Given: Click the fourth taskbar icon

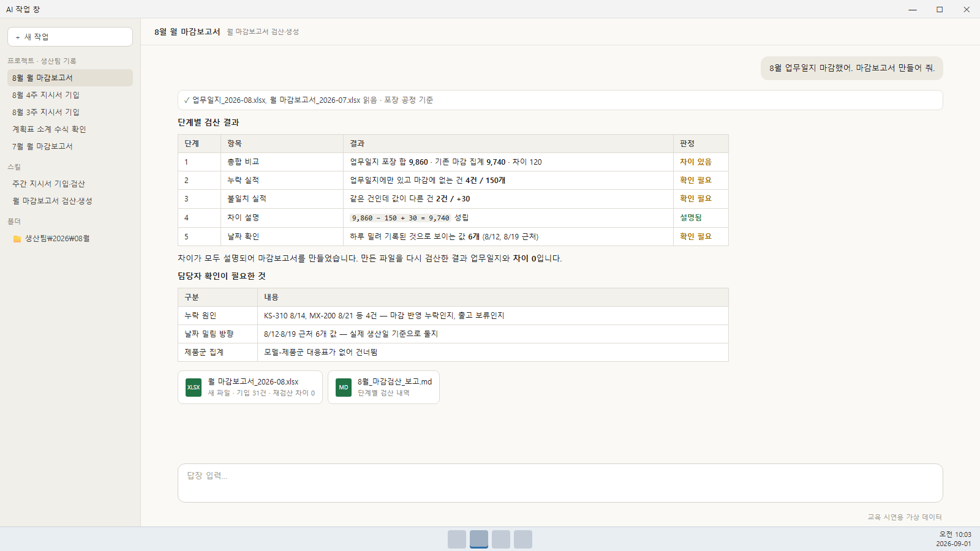Looking at the screenshot, I should (x=523, y=539).
